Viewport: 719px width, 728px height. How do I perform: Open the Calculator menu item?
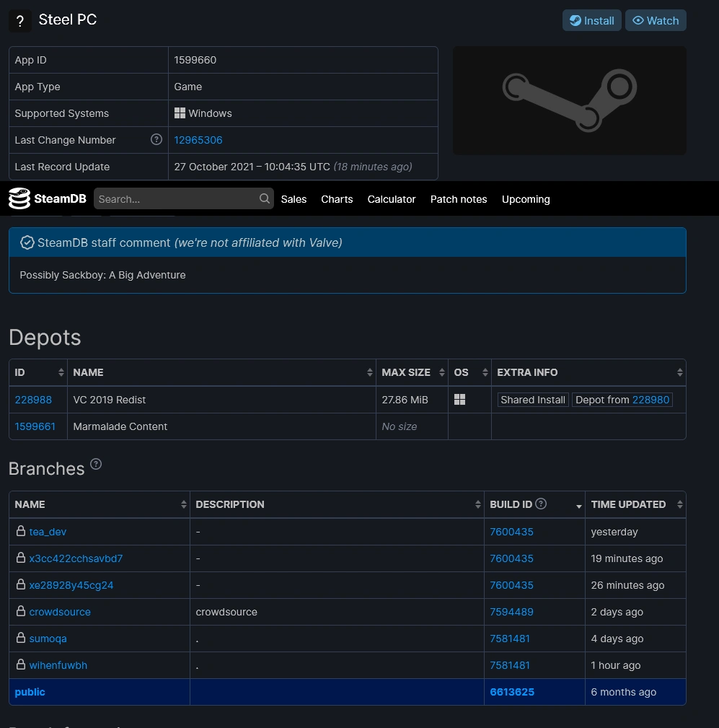click(392, 199)
